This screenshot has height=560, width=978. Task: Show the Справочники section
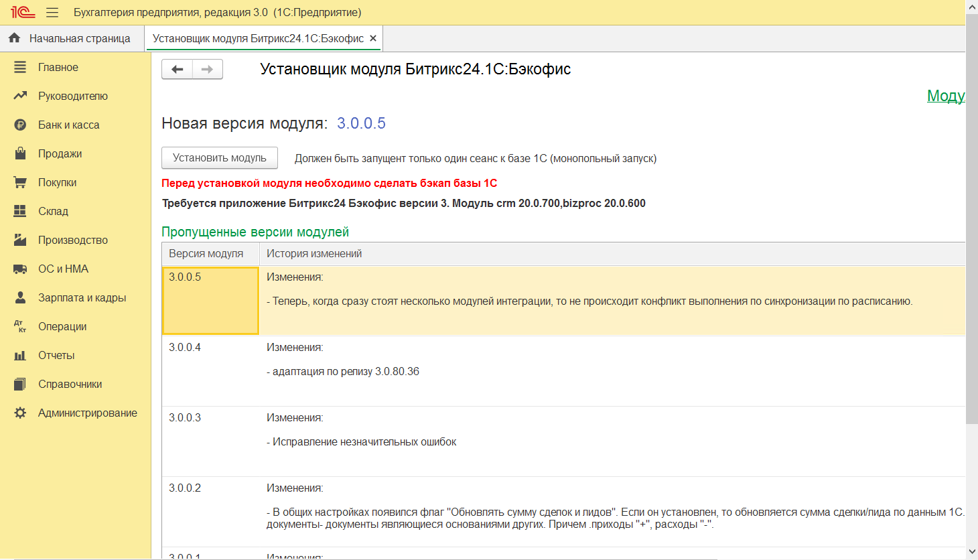click(x=70, y=384)
